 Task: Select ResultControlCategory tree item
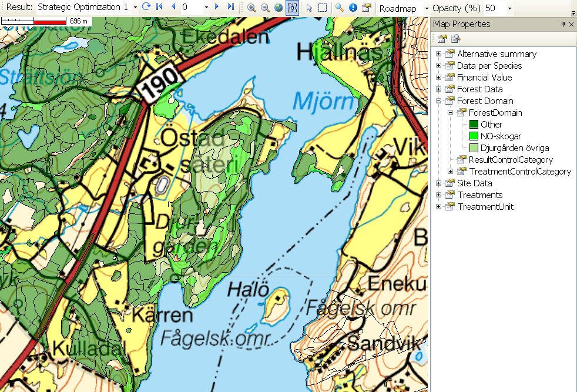click(511, 160)
